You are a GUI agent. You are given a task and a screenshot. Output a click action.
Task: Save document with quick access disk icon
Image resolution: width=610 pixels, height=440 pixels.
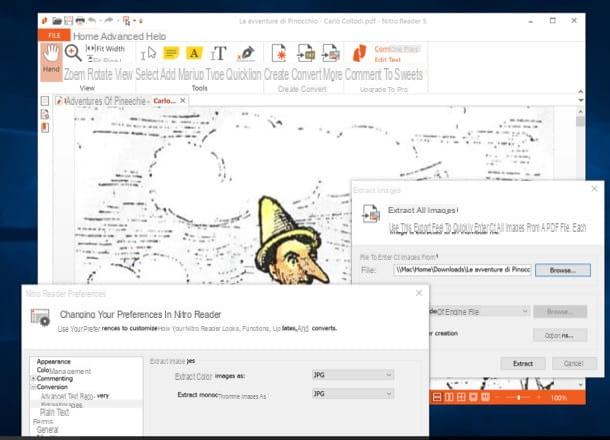pos(68,21)
